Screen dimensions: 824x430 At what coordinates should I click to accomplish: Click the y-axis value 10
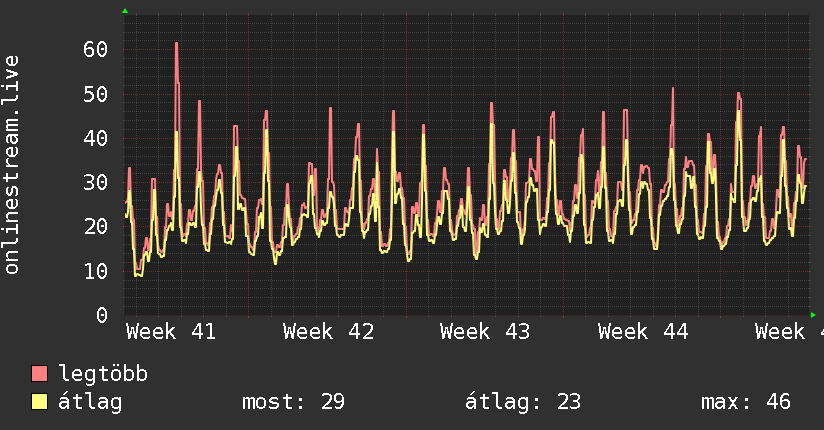coord(96,271)
